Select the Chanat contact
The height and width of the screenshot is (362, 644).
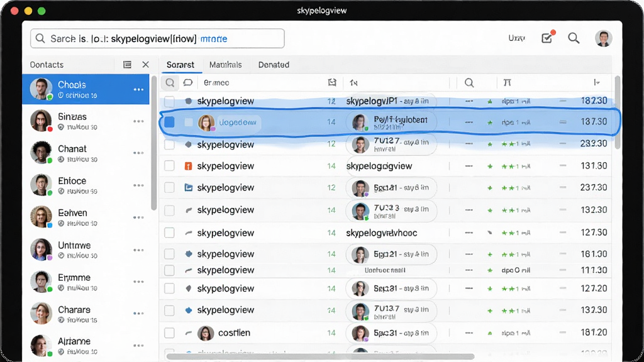86,153
